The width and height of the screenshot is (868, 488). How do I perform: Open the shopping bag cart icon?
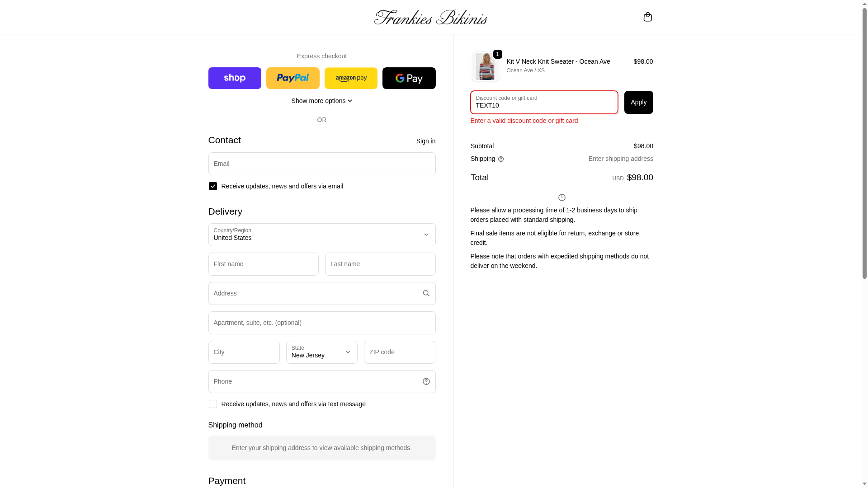[x=647, y=17]
